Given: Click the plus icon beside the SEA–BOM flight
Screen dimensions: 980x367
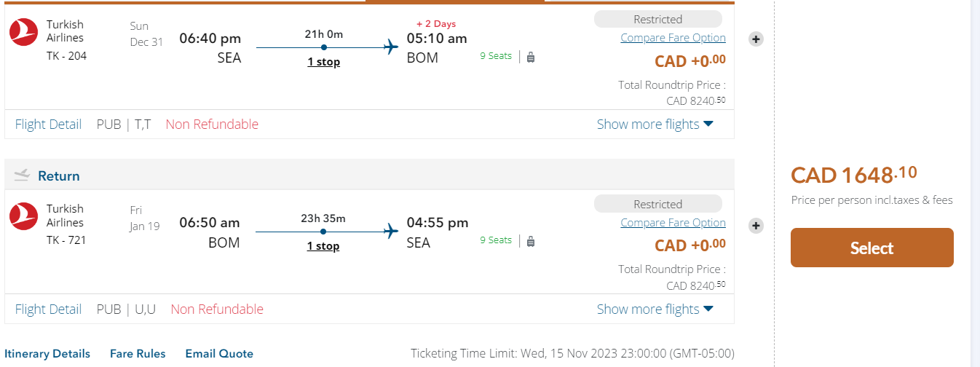Looking at the screenshot, I should [x=756, y=39].
